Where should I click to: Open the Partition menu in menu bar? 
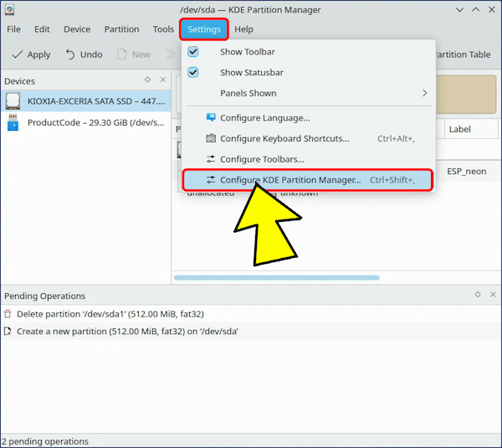coord(121,29)
